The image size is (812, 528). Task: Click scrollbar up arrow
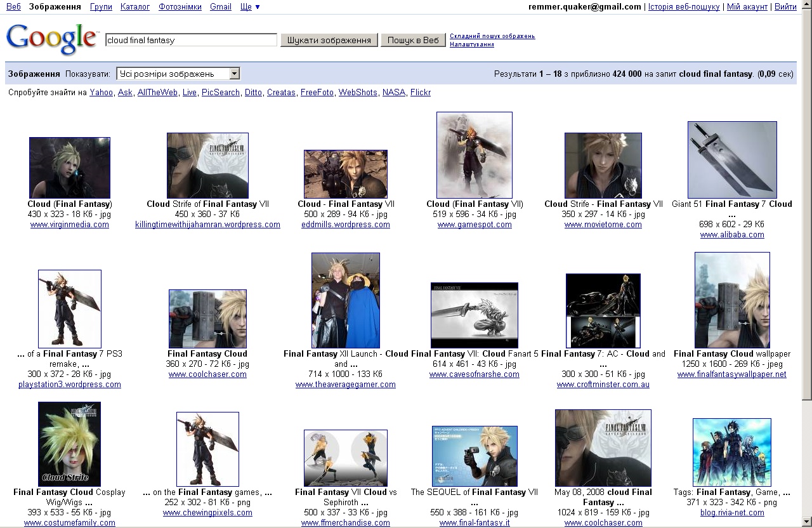(806, 6)
